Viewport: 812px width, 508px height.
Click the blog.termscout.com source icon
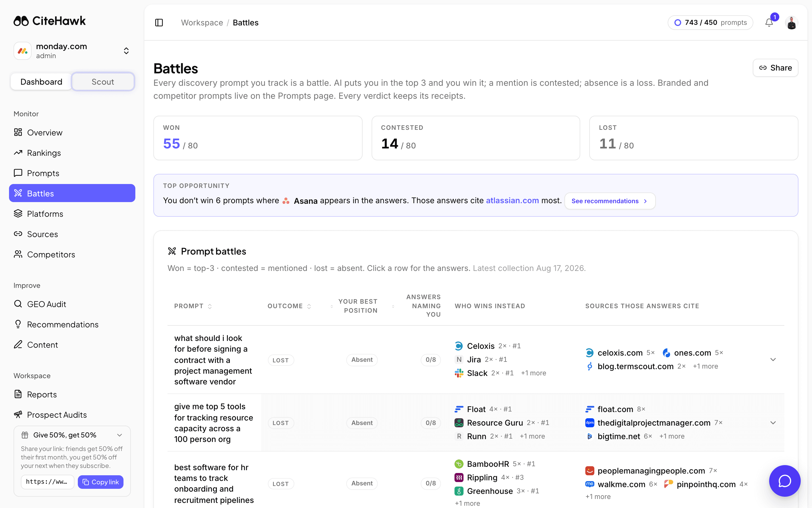[x=590, y=366]
